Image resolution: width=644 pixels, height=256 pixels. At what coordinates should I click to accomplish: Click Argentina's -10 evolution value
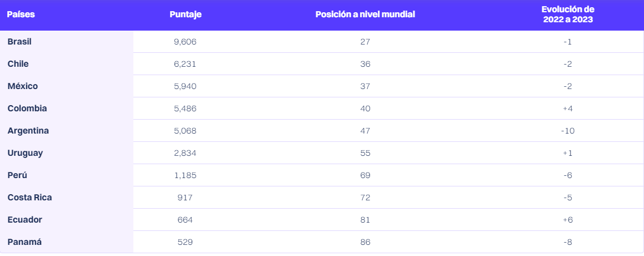(567, 131)
